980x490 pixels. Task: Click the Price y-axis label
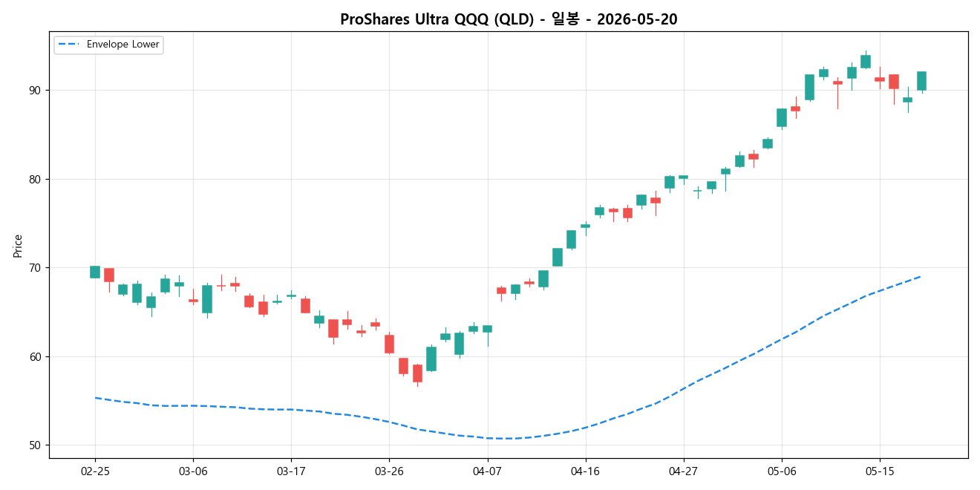tap(18, 246)
